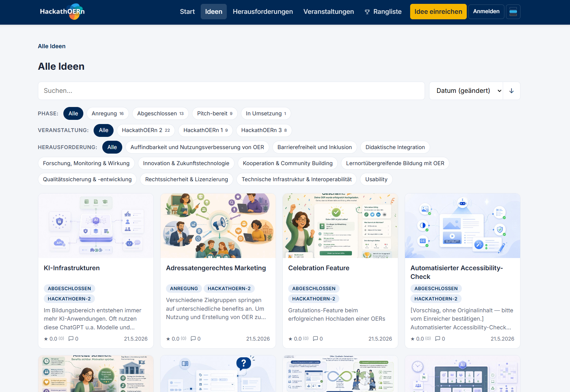Filter by phase In Umsetzung
The width and height of the screenshot is (570, 392).
tap(266, 113)
